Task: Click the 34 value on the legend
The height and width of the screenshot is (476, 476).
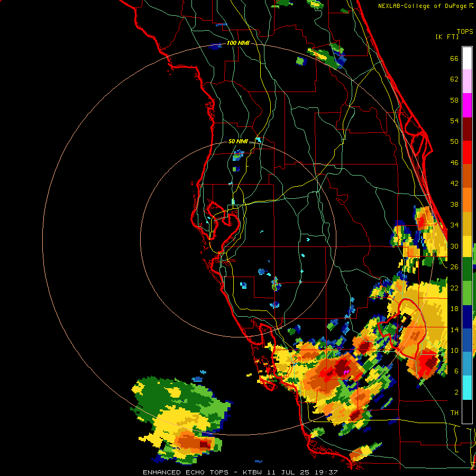Action: click(x=454, y=225)
